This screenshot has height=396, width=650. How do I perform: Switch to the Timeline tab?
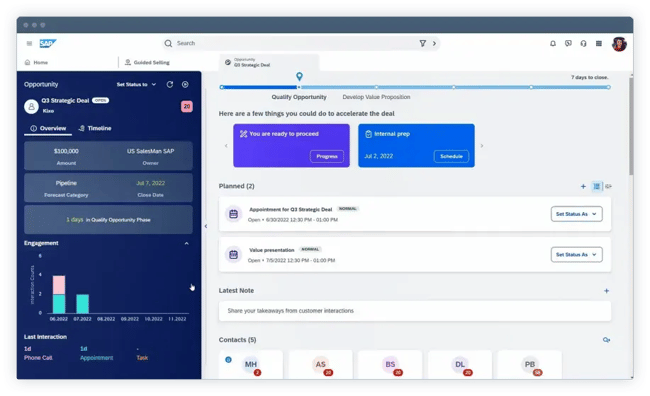tap(95, 129)
